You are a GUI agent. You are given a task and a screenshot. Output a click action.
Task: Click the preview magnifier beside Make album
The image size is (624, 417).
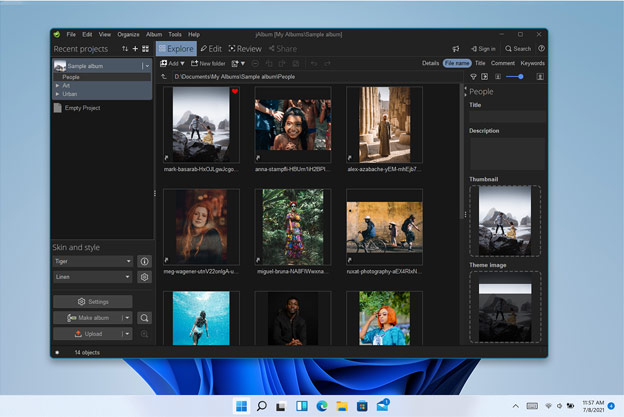click(x=145, y=318)
